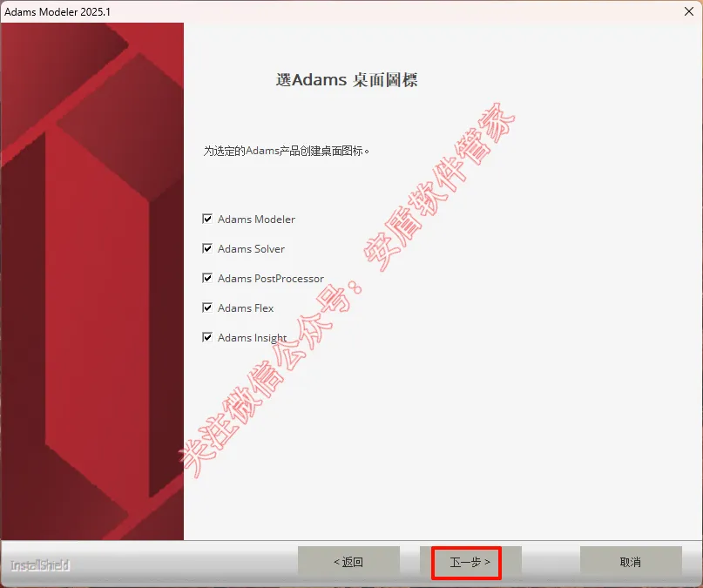The width and height of the screenshot is (703, 588).
Task: Click the 'Adams Insight' label text
Action: (x=253, y=337)
